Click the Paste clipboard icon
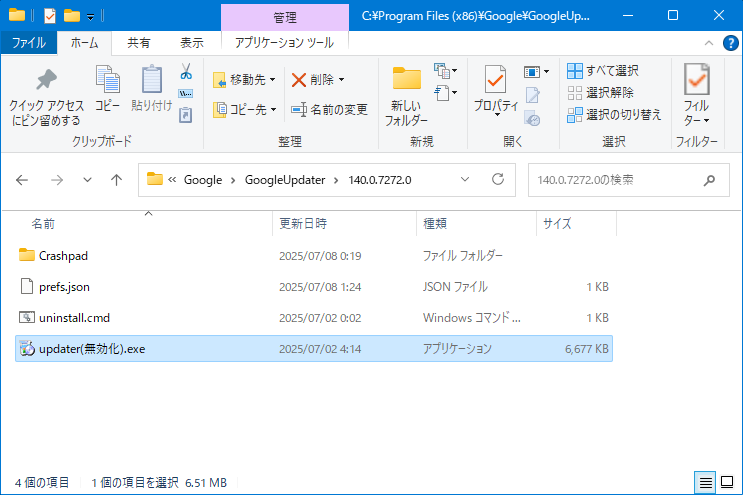 (152, 79)
